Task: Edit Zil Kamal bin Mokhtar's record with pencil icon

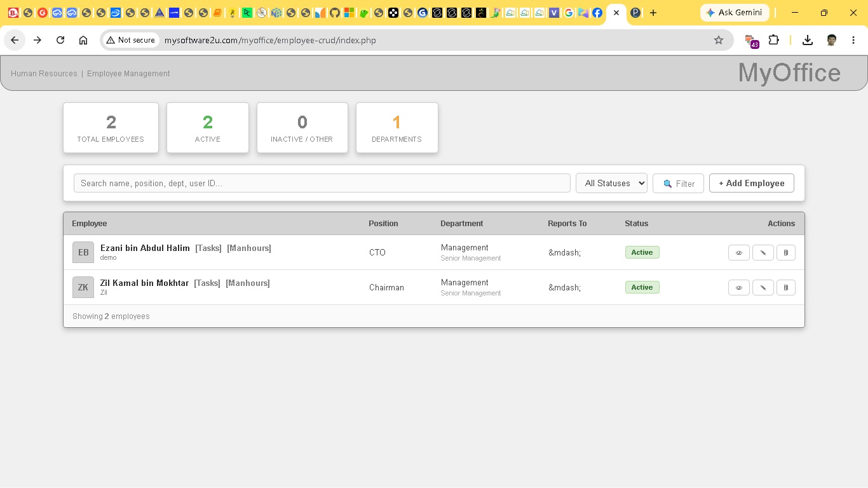Action: point(763,287)
